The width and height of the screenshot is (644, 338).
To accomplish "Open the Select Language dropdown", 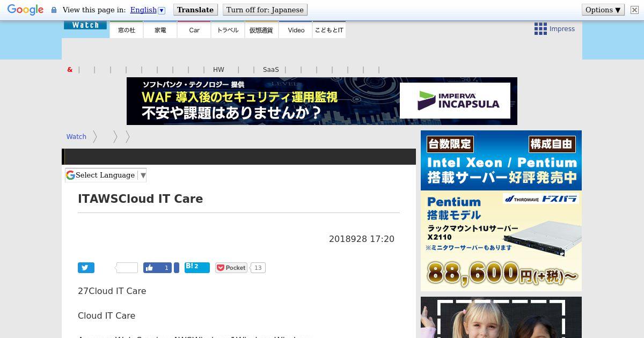I will pos(106,175).
